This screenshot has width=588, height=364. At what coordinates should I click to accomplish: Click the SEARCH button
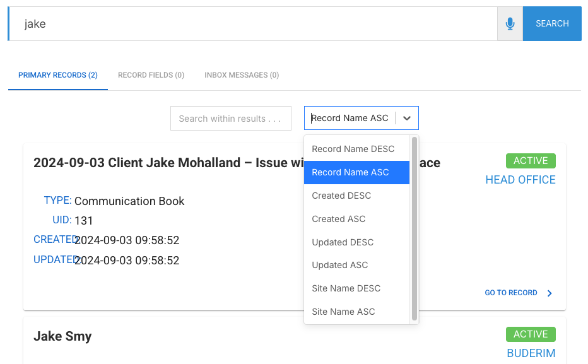552,23
